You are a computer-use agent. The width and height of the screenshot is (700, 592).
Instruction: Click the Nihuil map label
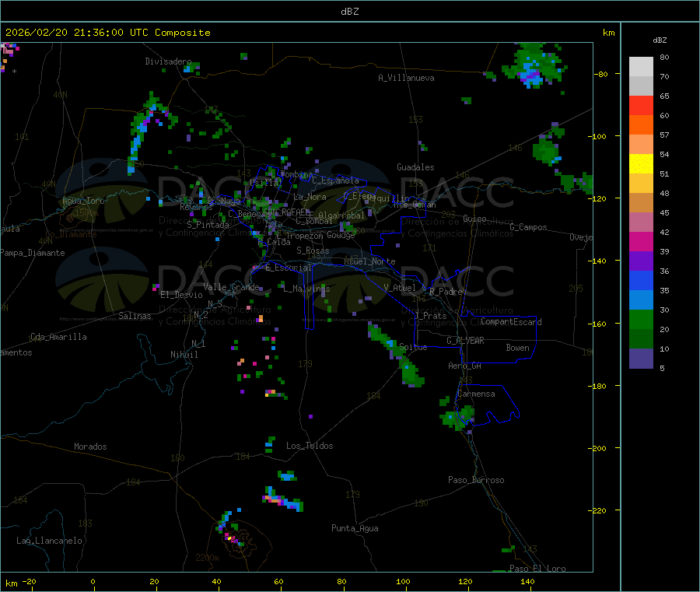(x=184, y=355)
